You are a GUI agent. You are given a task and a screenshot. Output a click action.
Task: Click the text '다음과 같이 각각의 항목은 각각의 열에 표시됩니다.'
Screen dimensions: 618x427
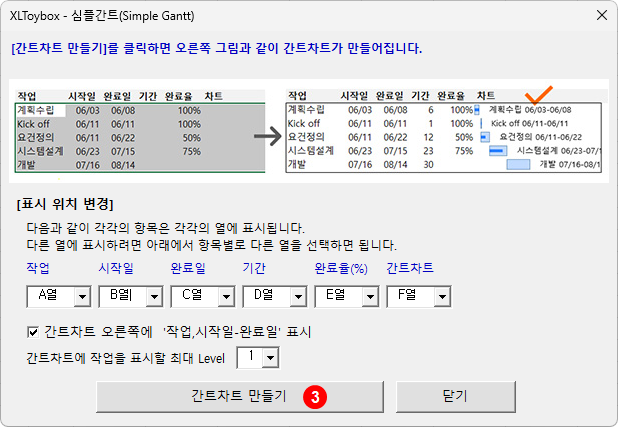click(x=166, y=228)
